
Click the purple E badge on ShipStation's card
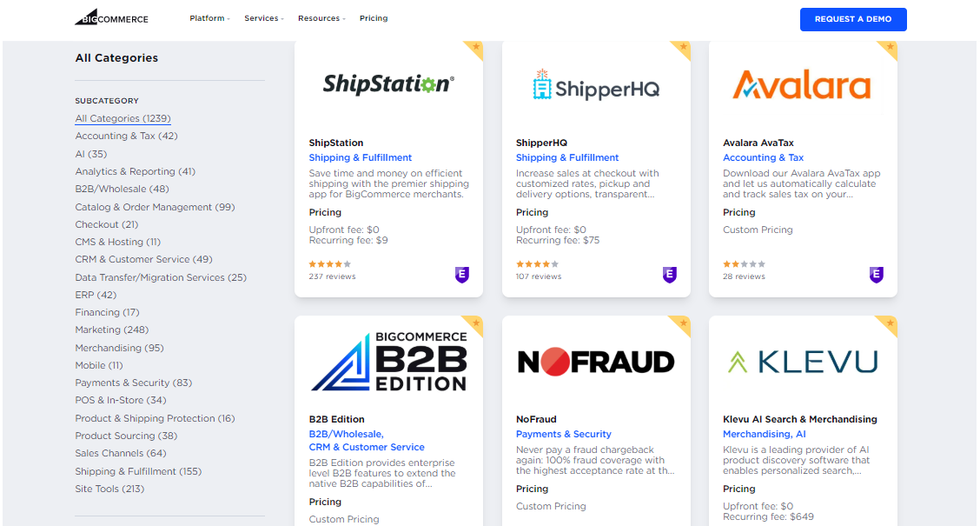tap(461, 275)
